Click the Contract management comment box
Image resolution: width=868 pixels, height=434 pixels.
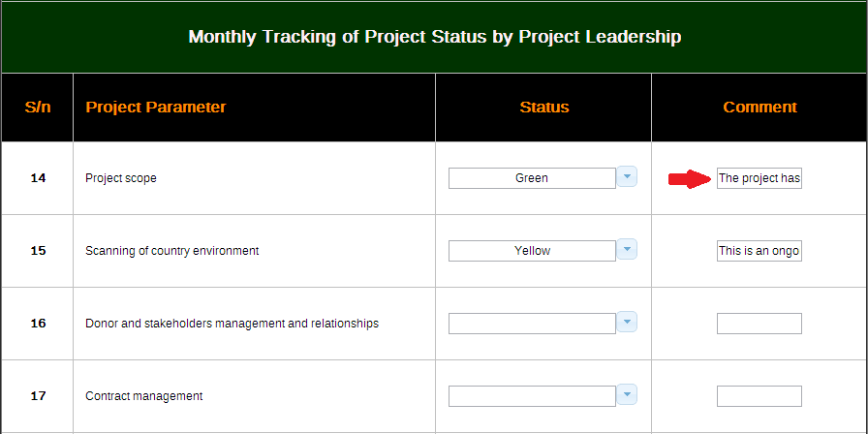tap(759, 396)
